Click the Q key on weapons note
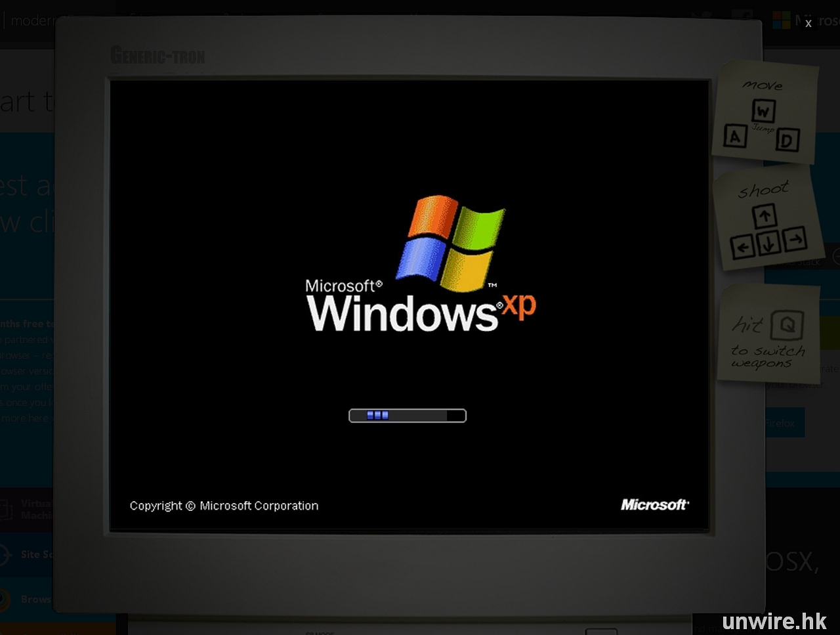 pos(787,324)
